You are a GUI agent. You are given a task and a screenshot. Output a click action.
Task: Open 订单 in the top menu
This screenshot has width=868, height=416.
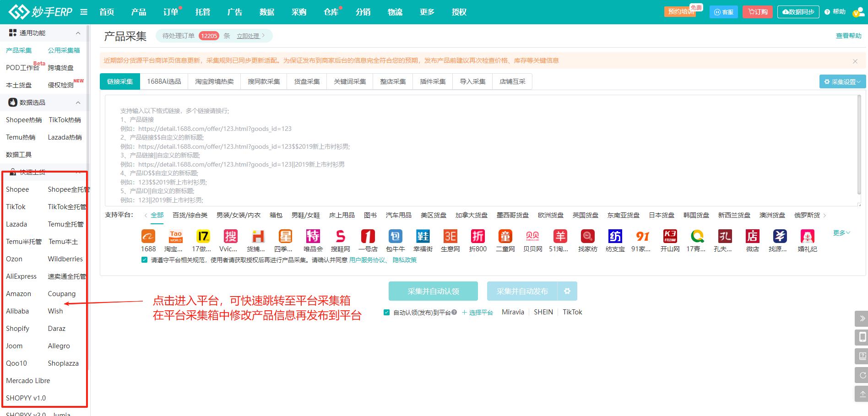(171, 12)
